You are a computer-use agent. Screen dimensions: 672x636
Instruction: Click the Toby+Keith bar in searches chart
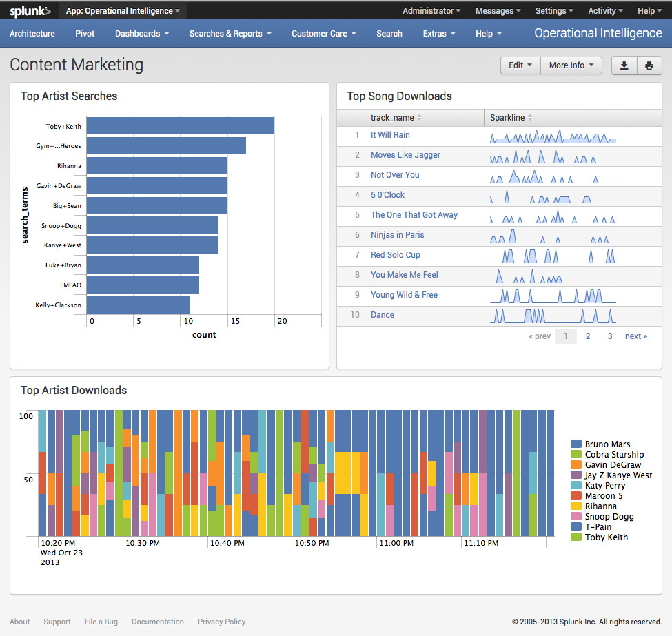tap(181, 126)
